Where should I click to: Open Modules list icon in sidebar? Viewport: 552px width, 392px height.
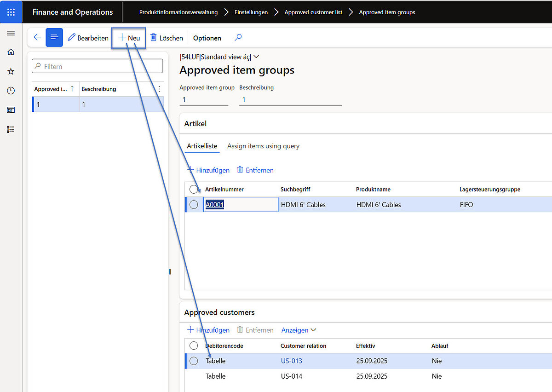tap(11, 130)
